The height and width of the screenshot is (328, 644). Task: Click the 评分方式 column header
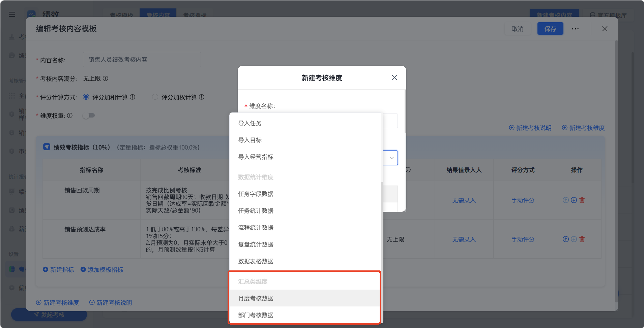point(523,170)
